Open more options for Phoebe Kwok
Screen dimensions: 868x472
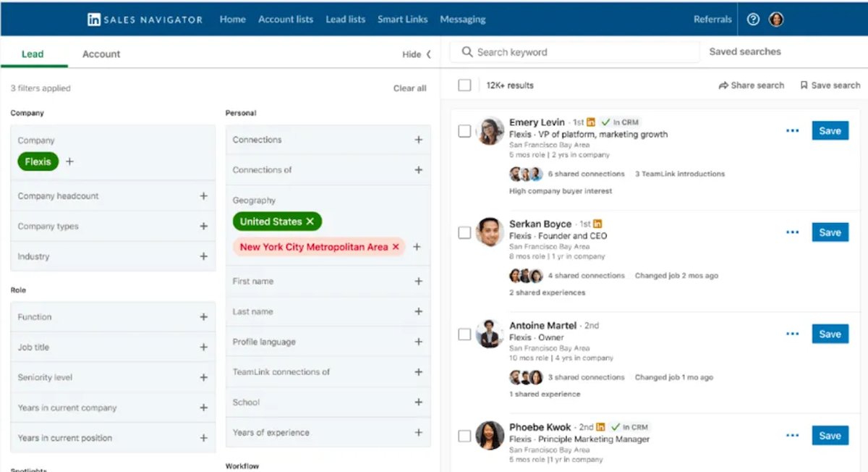[793, 436]
